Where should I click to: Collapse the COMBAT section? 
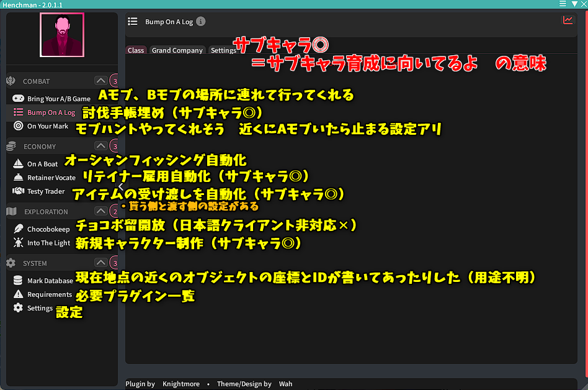pyautogui.click(x=100, y=81)
